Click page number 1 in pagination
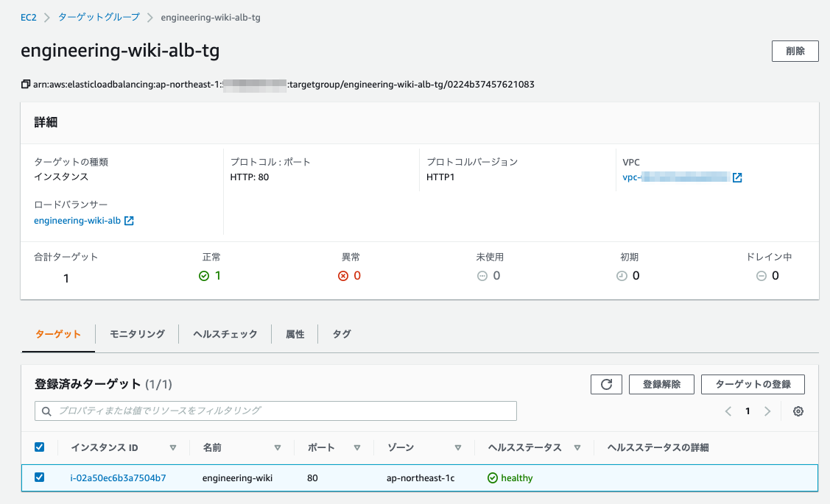 pyautogui.click(x=748, y=411)
